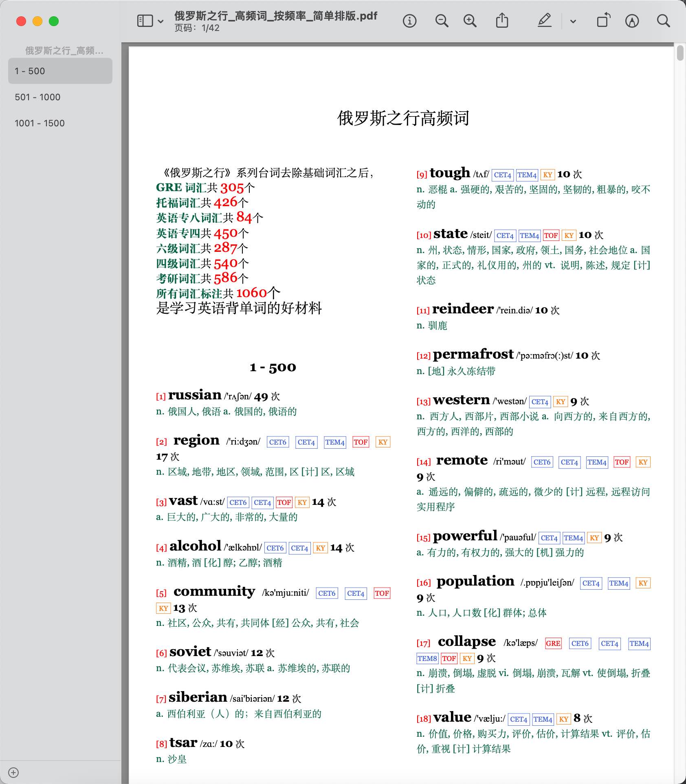Click the section heading '1 - 500'

pyautogui.click(x=273, y=367)
